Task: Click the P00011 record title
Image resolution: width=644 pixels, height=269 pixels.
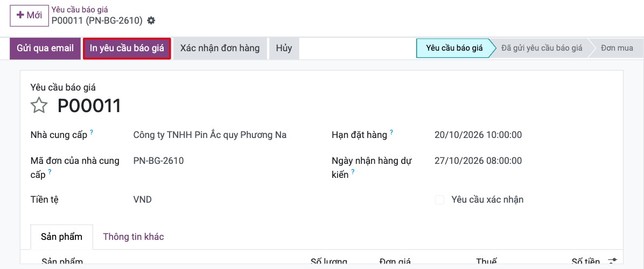Action: click(x=89, y=106)
